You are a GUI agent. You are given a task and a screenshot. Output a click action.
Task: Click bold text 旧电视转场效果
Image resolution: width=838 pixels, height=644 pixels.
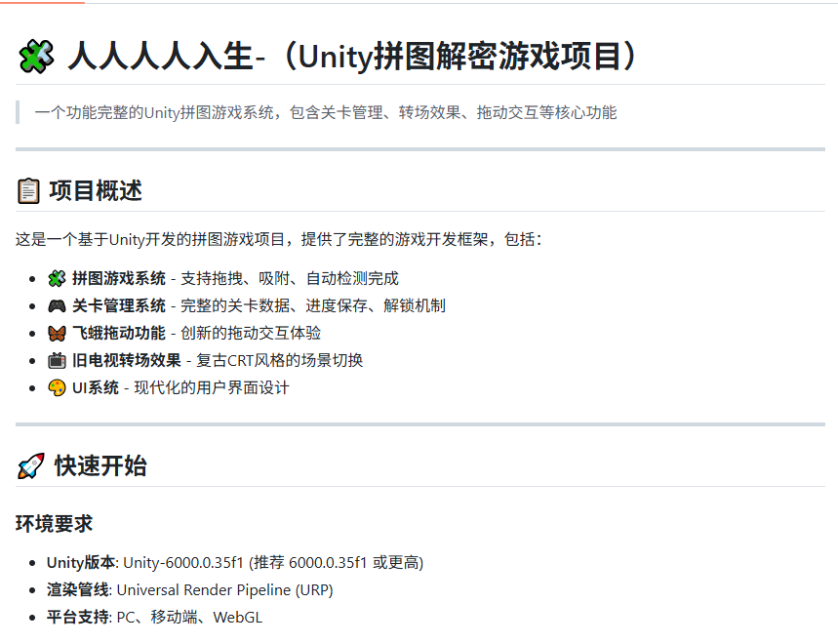(x=127, y=360)
